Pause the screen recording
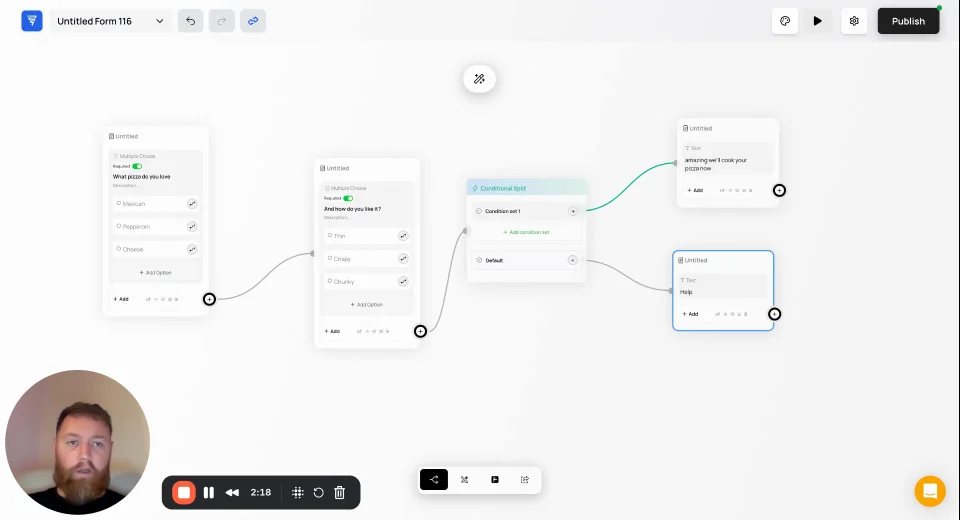 click(209, 492)
